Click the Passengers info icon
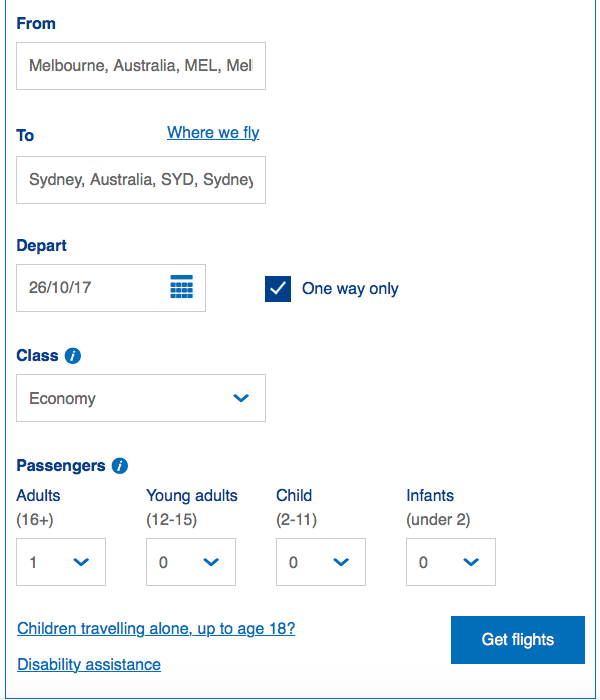Viewport: 600px width, 700px height. click(120, 465)
